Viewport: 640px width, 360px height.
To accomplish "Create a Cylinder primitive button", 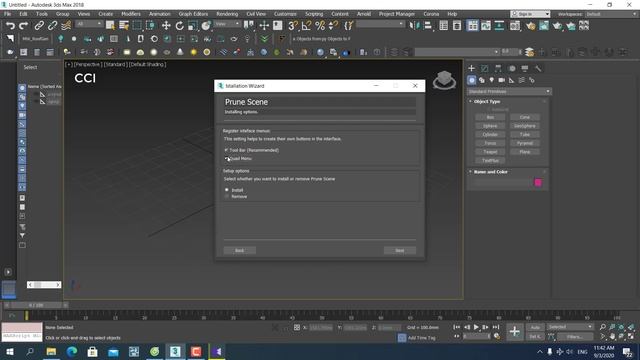I will coord(490,134).
